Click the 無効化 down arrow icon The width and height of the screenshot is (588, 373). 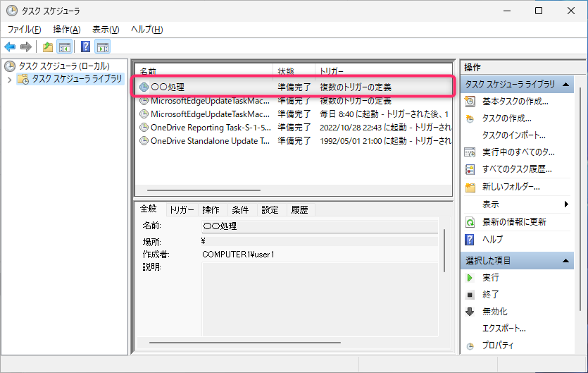pyautogui.click(x=470, y=312)
